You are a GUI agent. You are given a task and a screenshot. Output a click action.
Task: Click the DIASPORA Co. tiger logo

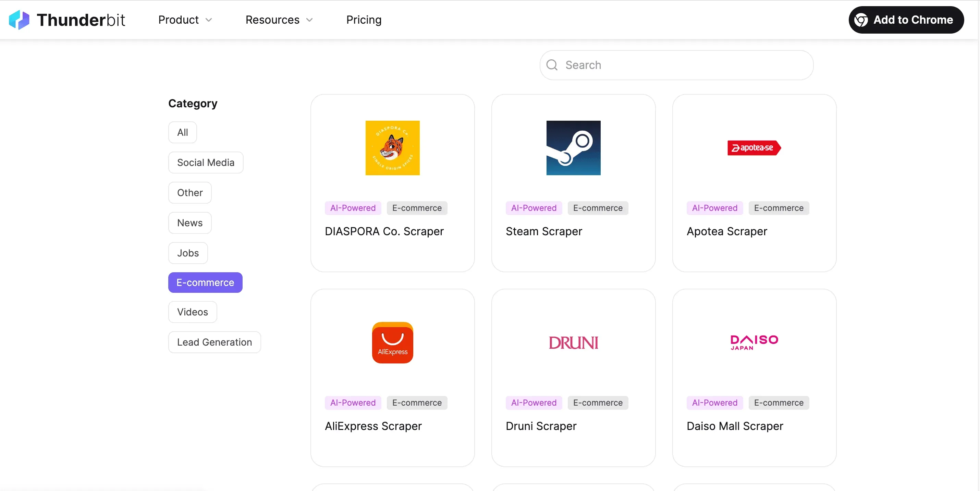(393, 148)
